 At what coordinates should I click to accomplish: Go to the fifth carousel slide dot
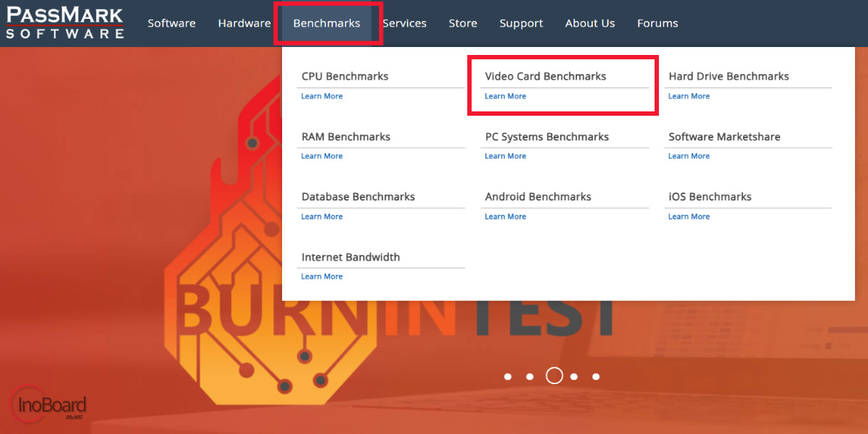coord(596,376)
